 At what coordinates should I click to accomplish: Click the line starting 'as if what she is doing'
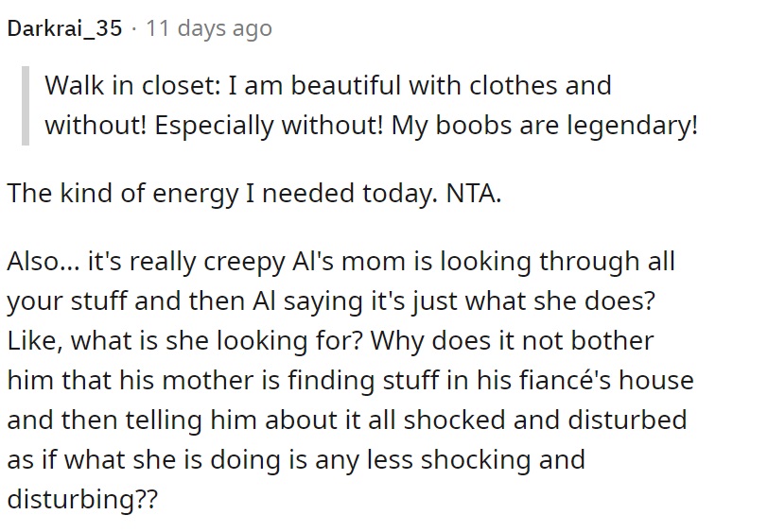(296, 459)
